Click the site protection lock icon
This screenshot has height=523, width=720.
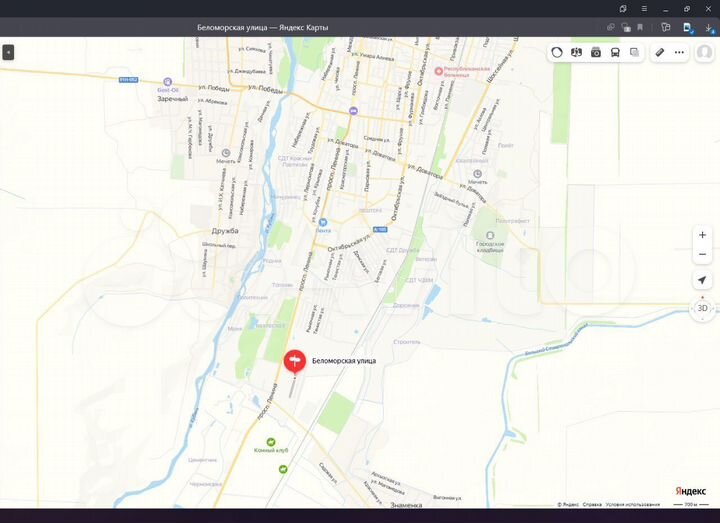click(x=625, y=28)
